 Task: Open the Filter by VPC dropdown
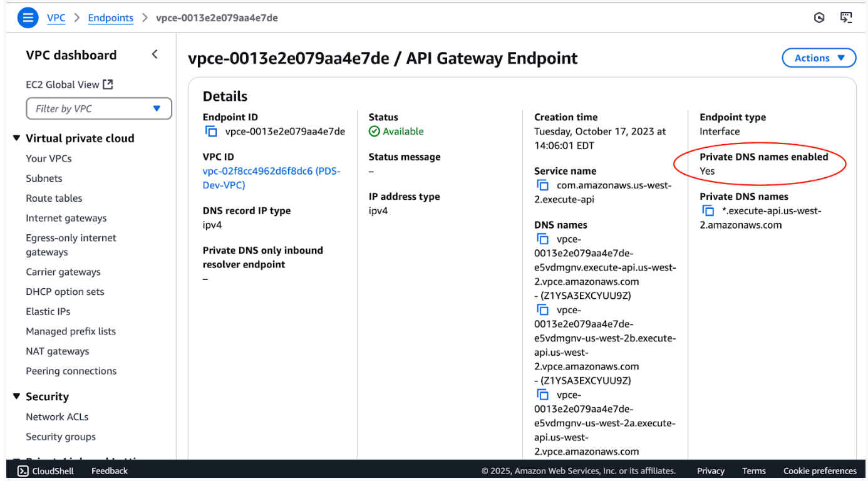pyautogui.click(x=99, y=108)
